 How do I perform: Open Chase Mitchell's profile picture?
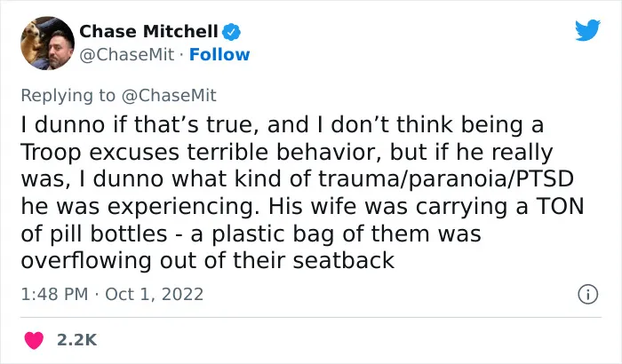(x=47, y=43)
